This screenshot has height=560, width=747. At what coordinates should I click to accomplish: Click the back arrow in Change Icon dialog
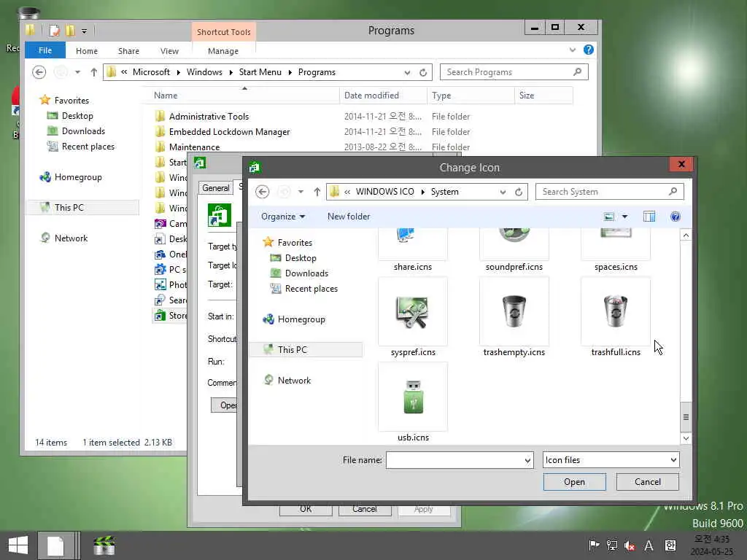263,192
